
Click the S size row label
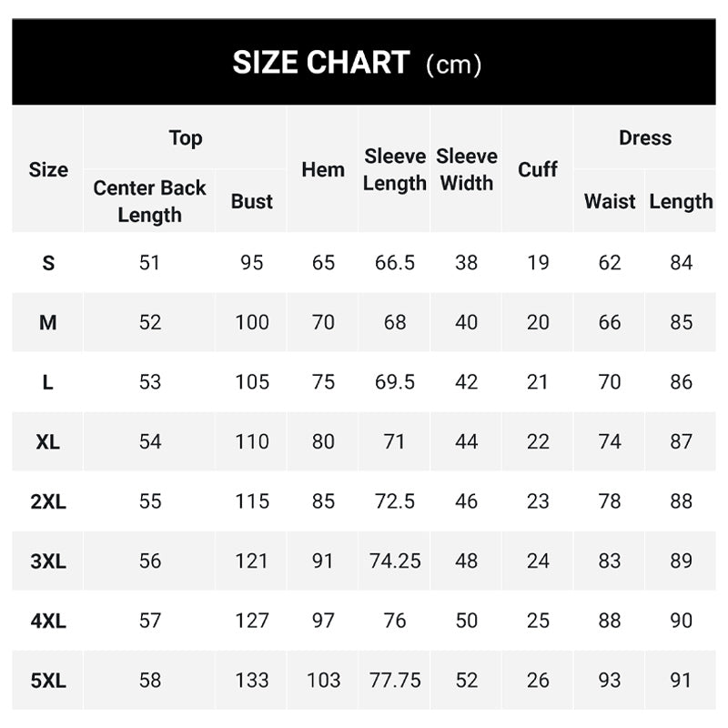pyautogui.click(x=48, y=263)
